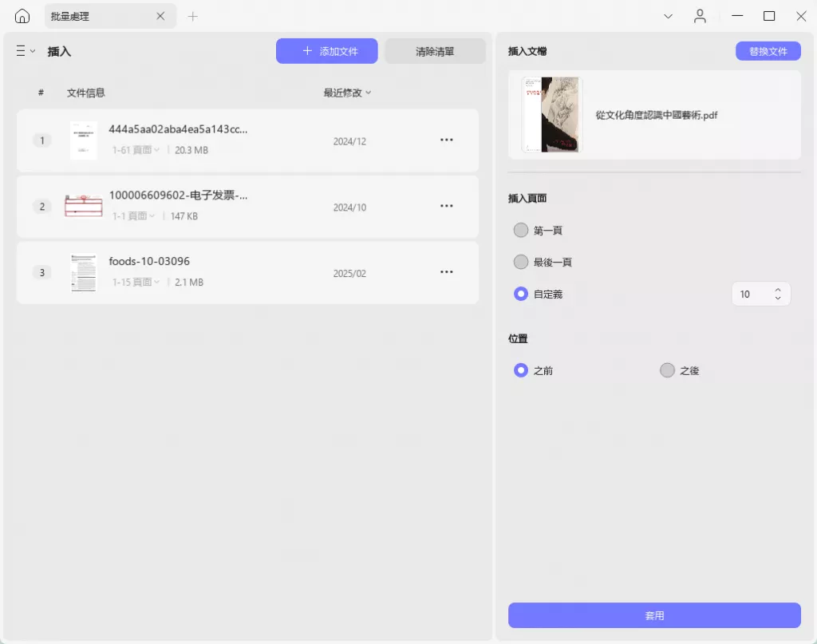Click file name 444a5aa02aba4ea5a143cc...
The height and width of the screenshot is (644, 817).
tap(178, 129)
